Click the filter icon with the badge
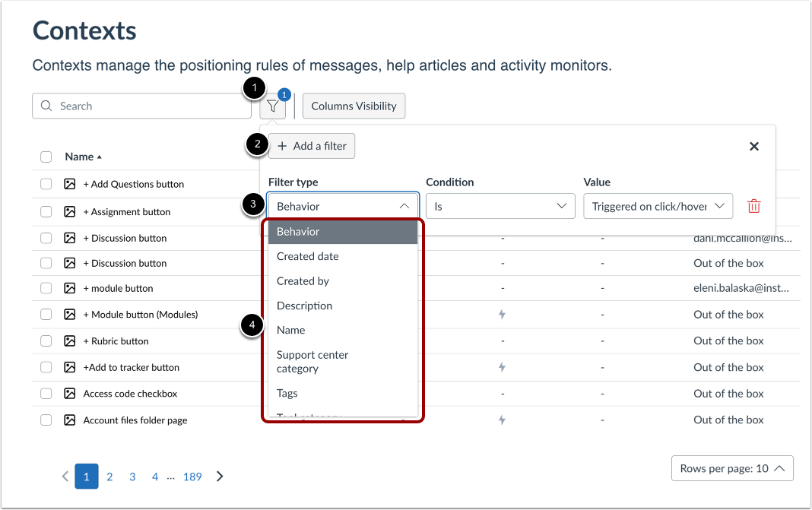Image resolution: width=812 pixels, height=510 pixels. [x=273, y=106]
